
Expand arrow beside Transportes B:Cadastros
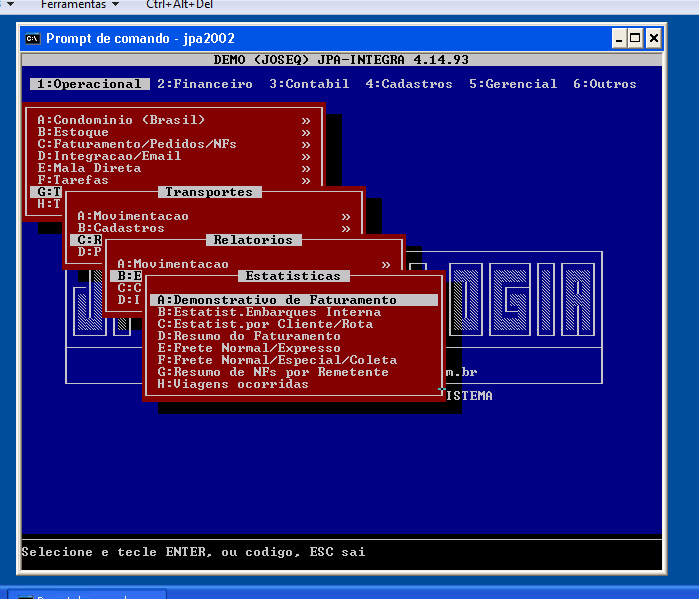point(346,229)
